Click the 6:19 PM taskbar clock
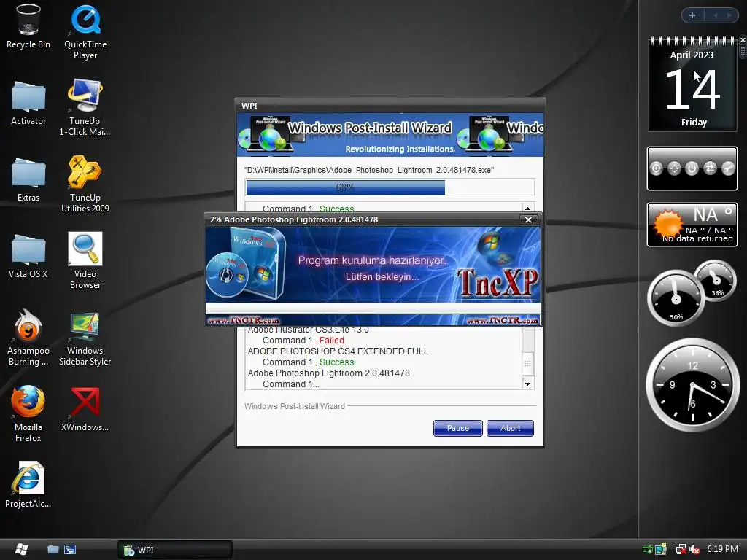 (722, 549)
